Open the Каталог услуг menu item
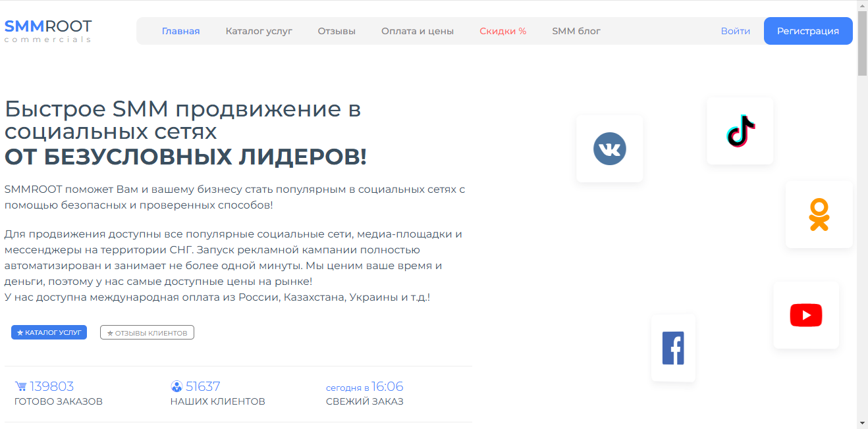Image resolution: width=868 pixels, height=429 pixels. (259, 31)
